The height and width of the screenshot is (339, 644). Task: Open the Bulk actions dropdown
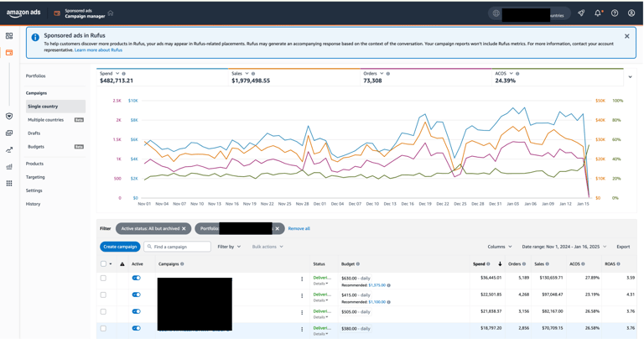click(267, 247)
